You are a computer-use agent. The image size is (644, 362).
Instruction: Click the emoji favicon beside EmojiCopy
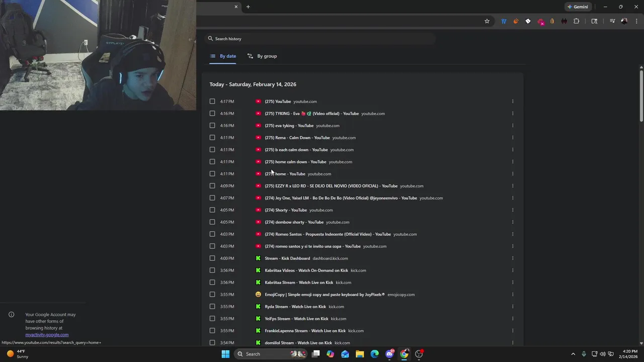tap(258, 294)
